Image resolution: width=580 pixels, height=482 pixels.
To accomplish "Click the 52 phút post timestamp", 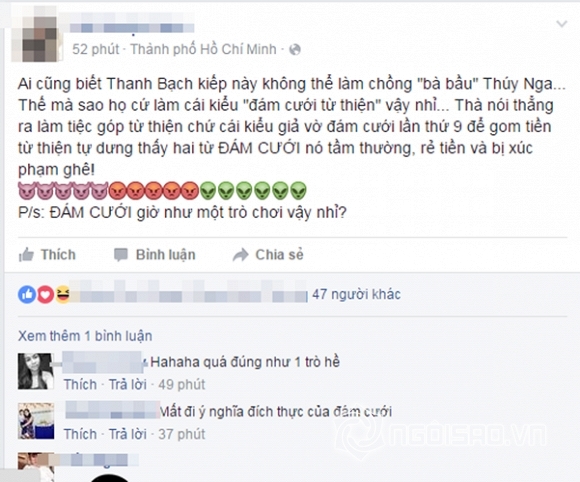I will [95, 49].
